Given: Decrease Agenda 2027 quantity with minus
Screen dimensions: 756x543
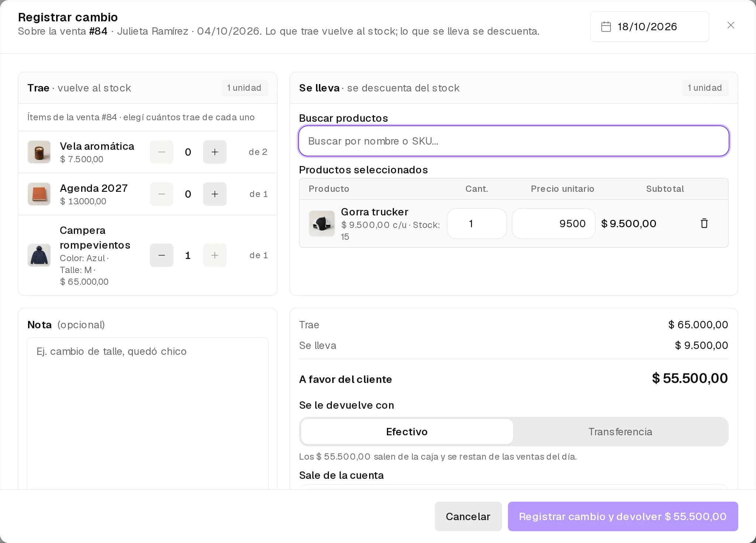Looking at the screenshot, I should [162, 194].
